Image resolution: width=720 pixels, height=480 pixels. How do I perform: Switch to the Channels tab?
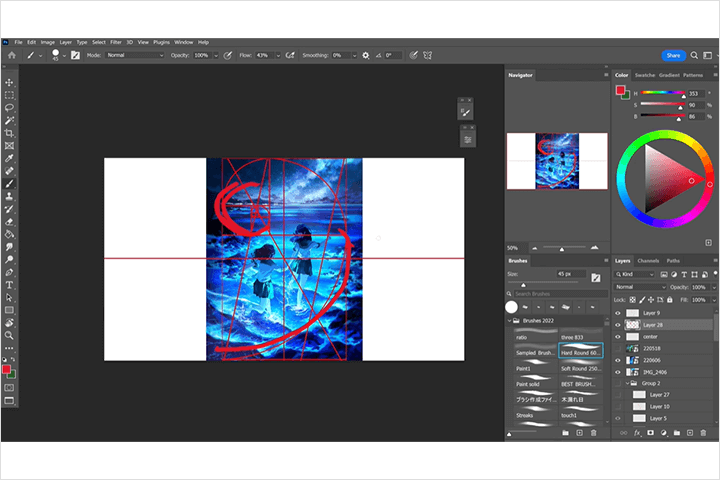coord(648,261)
